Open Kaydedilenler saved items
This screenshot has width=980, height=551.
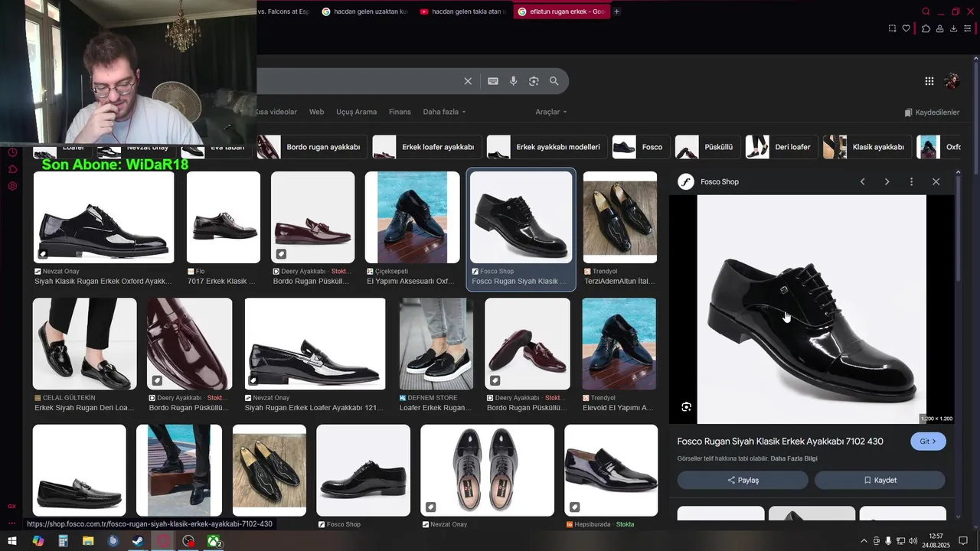click(932, 112)
